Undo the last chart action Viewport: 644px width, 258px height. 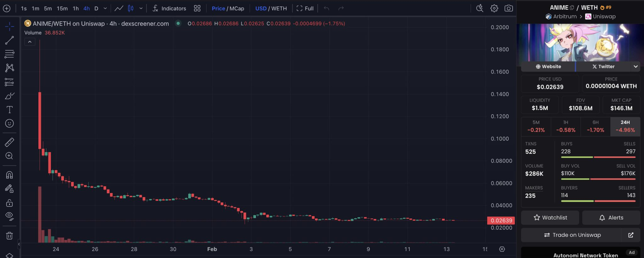[x=326, y=9]
